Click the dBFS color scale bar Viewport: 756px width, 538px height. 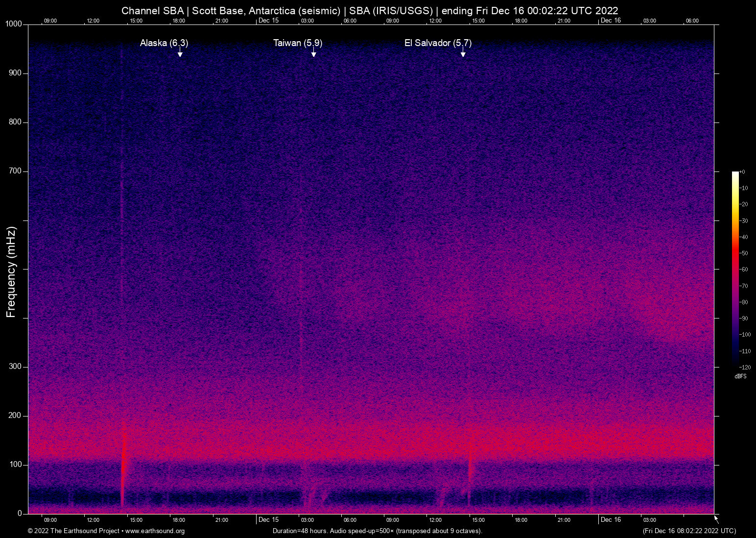[x=735, y=269]
